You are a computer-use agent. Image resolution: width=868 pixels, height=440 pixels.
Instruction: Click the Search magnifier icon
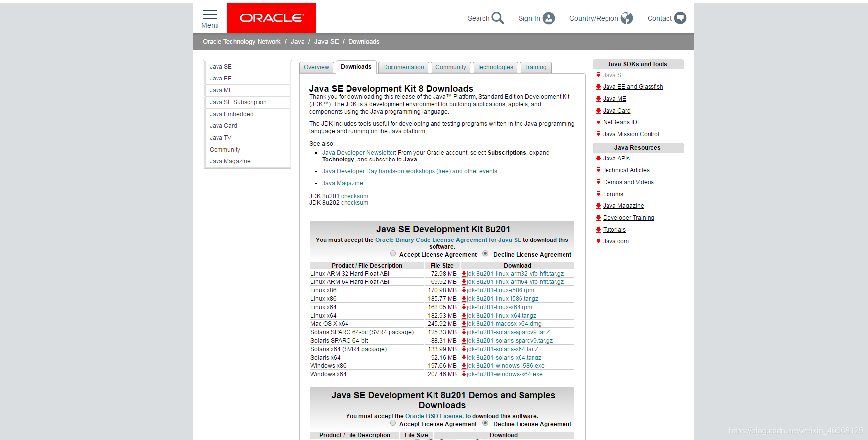tap(498, 18)
